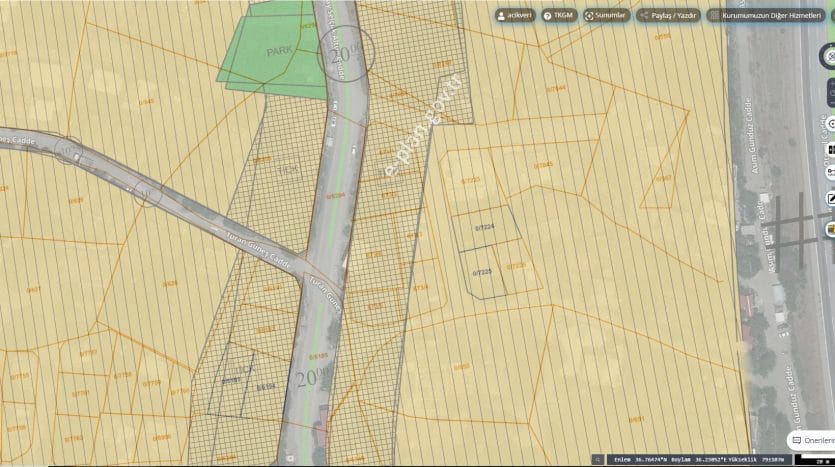835x467 pixels.
Task: Select the pencil drawing tool icon
Action: coord(830,199)
